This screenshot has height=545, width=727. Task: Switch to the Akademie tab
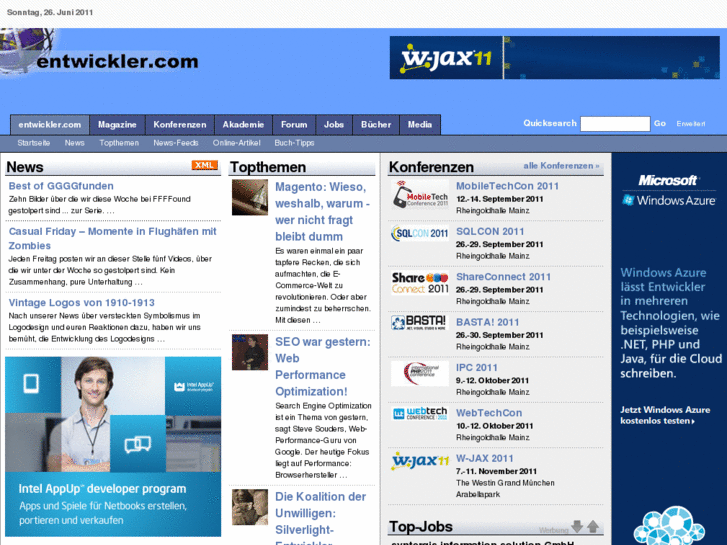[243, 125]
